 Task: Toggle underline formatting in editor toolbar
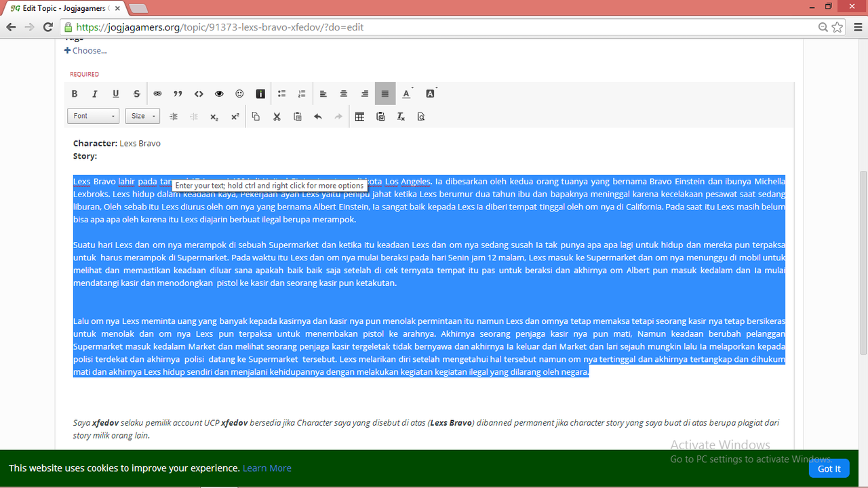click(x=116, y=94)
